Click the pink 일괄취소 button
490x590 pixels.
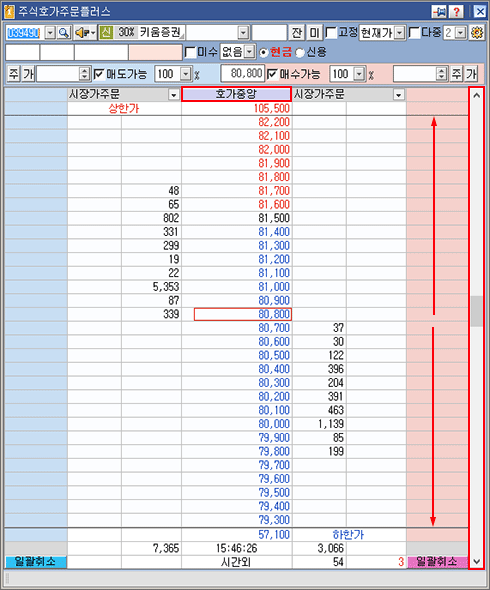click(437, 562)
